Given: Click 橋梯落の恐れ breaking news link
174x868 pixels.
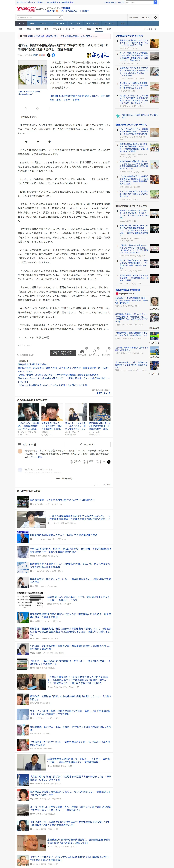Looking at the screenshot, I should (52, 36).
